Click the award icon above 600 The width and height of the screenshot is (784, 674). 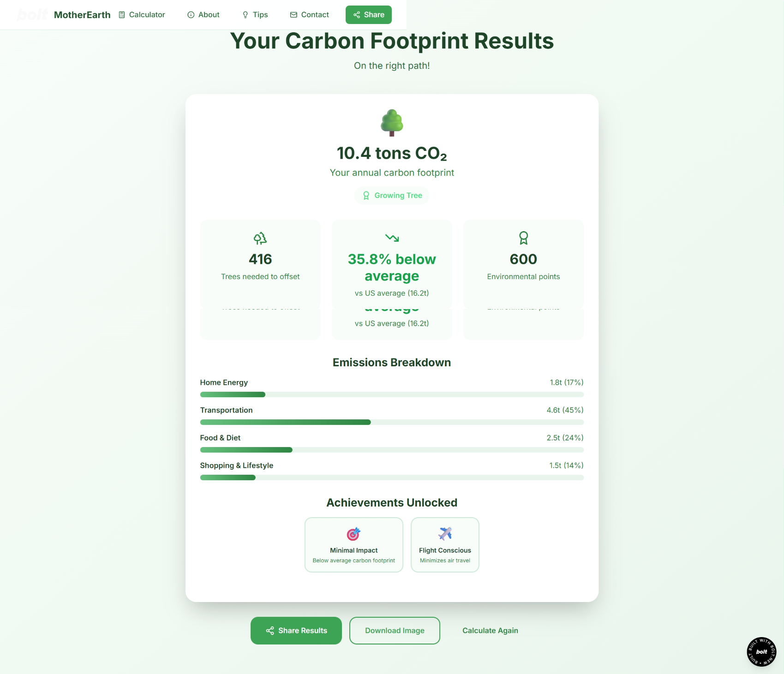pyautogui.click(x=523, y=238)
